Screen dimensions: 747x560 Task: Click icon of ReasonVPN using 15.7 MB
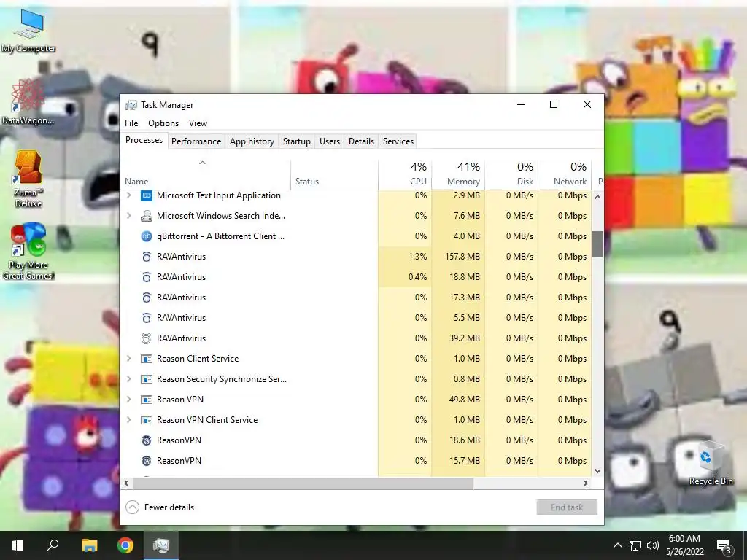[x=146, y=461]
